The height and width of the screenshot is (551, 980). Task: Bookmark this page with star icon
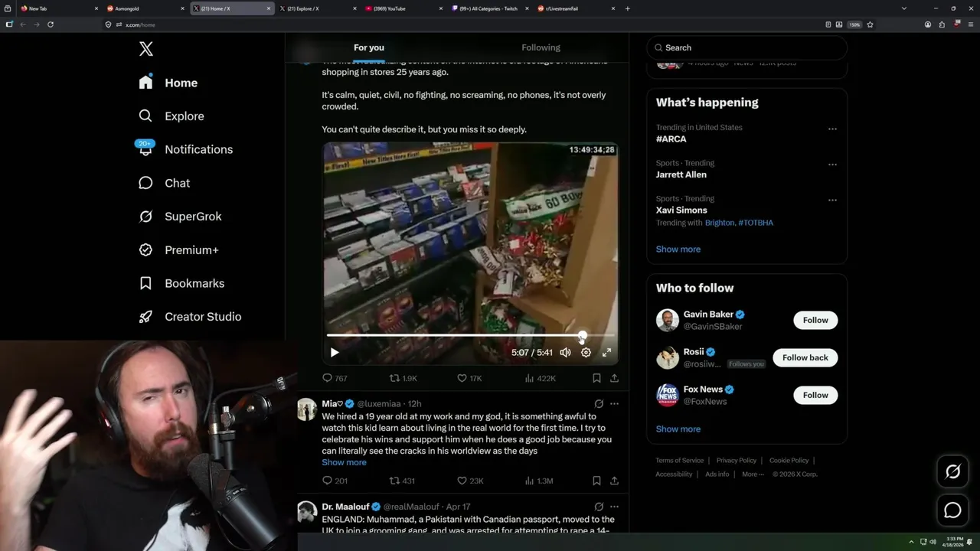pos(870,24)
